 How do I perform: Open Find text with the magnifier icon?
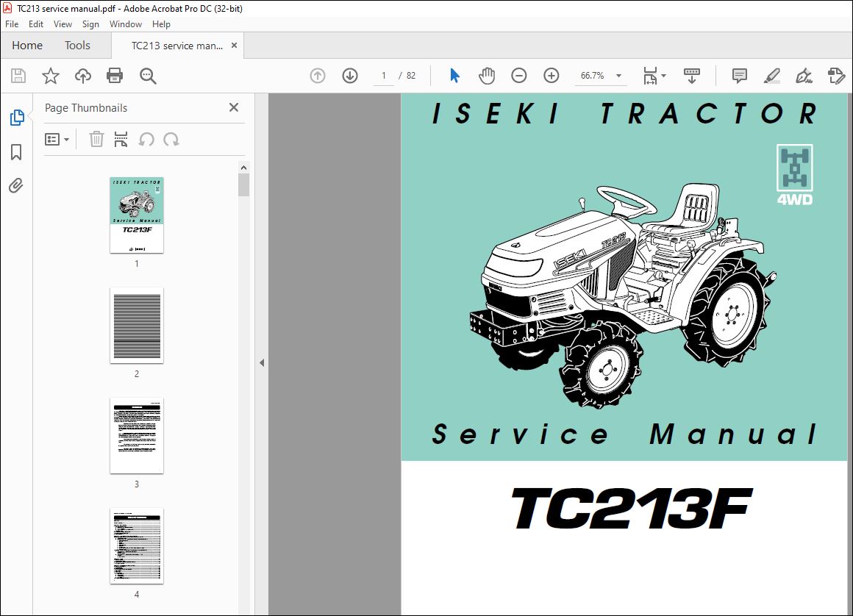(148, 76)
